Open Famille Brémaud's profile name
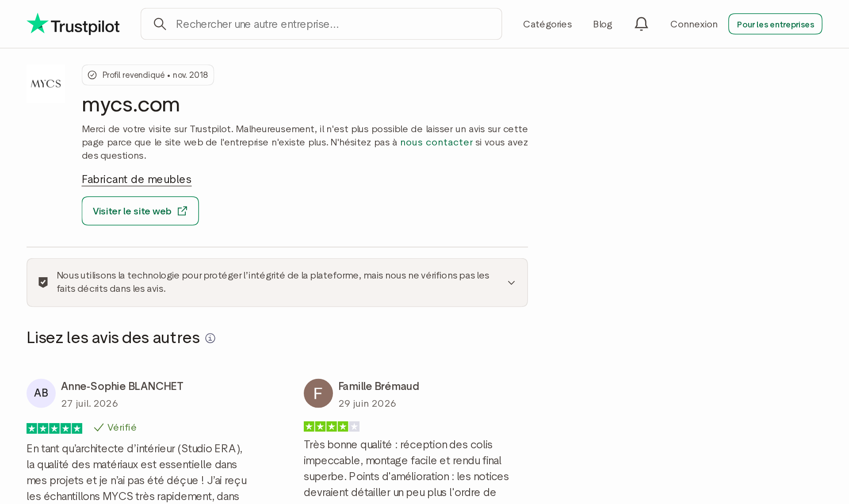 coord(379,386)
